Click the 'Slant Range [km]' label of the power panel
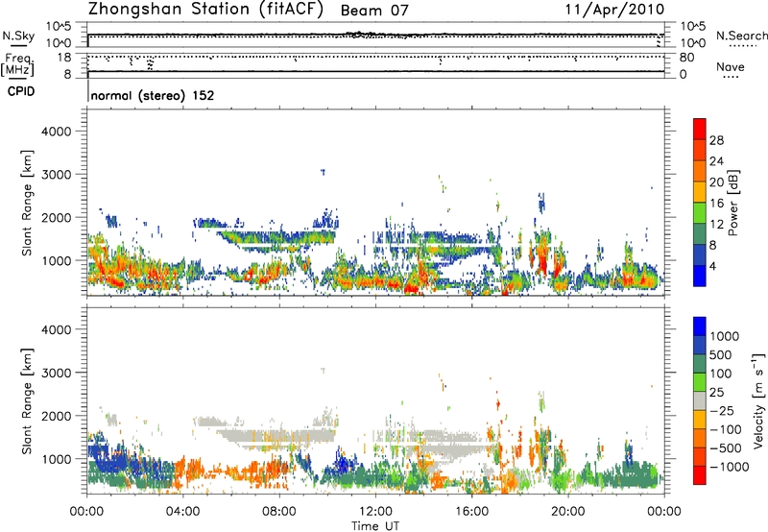Viewport: 768px width, 532px height. pos(27,203)
